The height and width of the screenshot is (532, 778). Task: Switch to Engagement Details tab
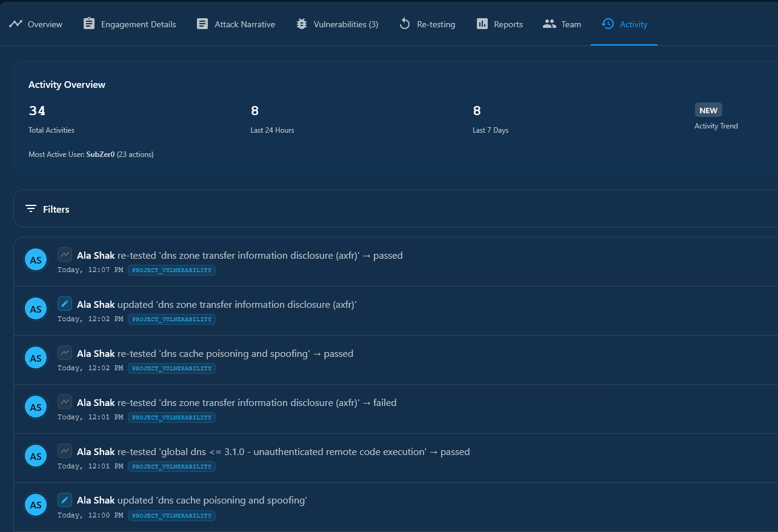point(130,24)
